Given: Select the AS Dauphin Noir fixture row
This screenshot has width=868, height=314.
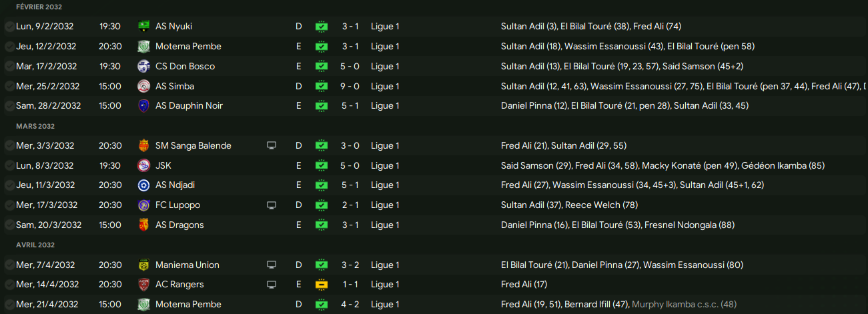Looking at the screenshot, I should pyautogui.click(x=434, y=105).
